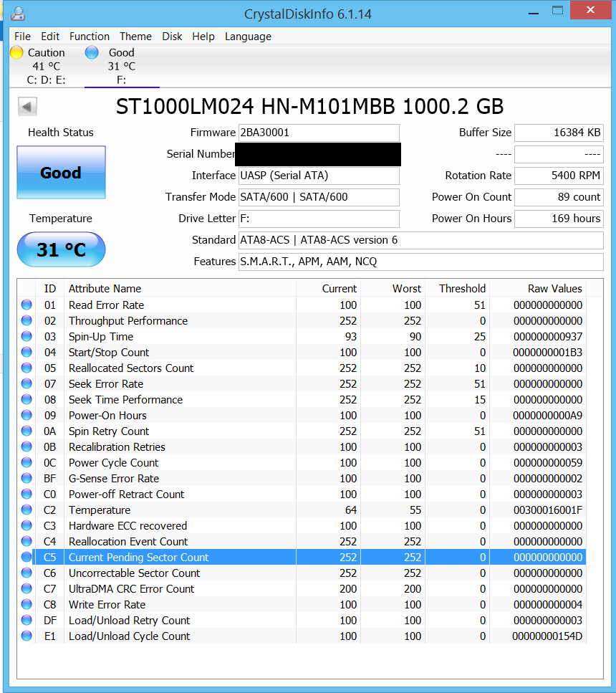The width and height of the screenshot is (616, 693).
Task: Click the yellow Caution status icon
Action: coord(16,52)
